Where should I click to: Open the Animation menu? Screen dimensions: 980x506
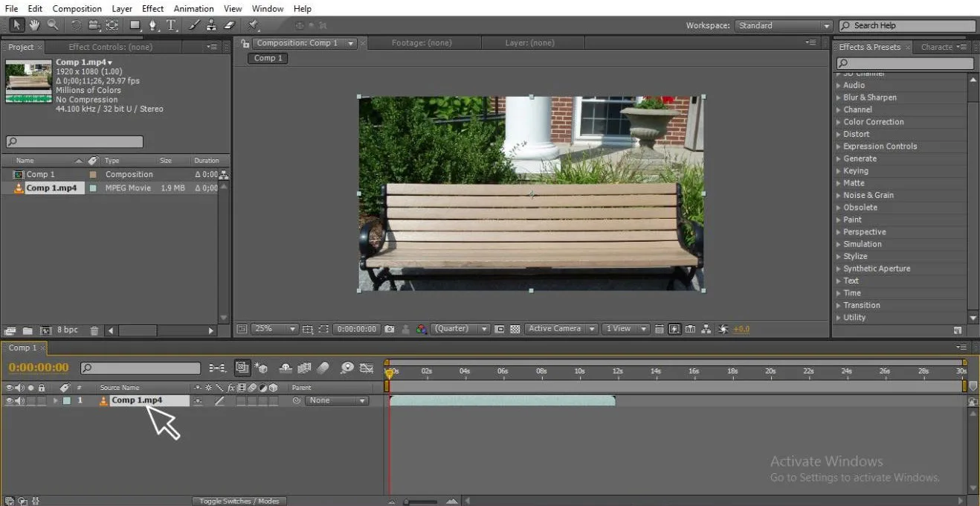[x=193, y=9]
